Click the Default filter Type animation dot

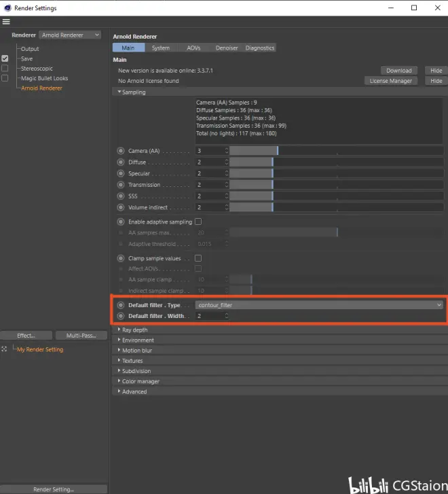[x=121, y=305]
